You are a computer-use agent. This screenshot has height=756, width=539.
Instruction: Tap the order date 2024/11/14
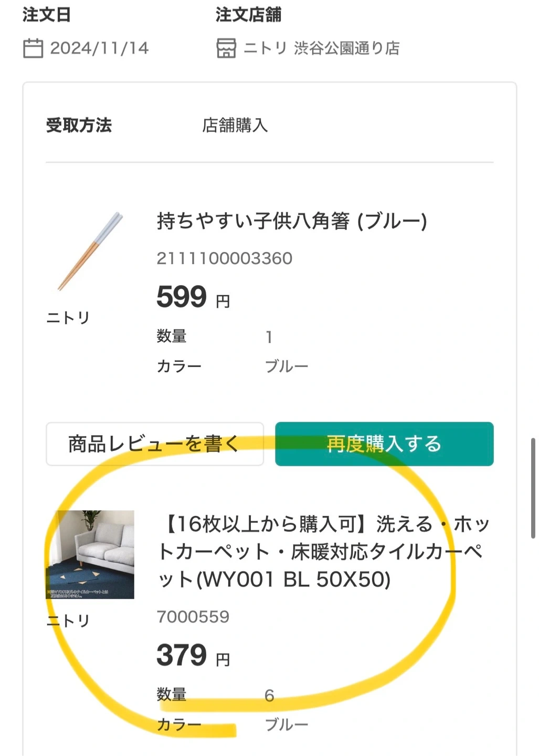point(100,48)
